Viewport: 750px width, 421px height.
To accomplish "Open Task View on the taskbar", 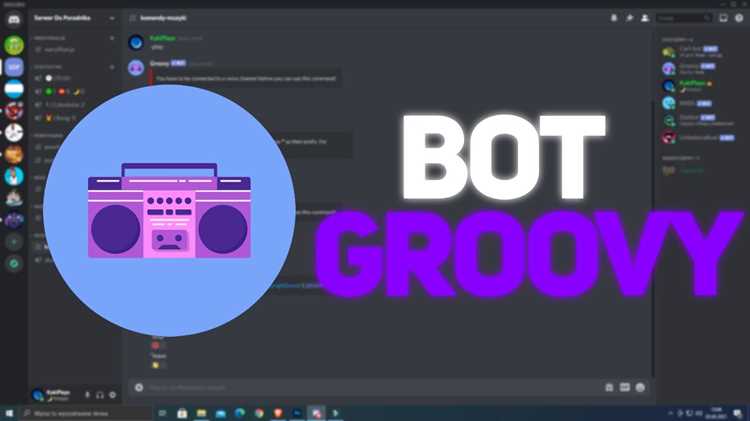I will (162, 413).
